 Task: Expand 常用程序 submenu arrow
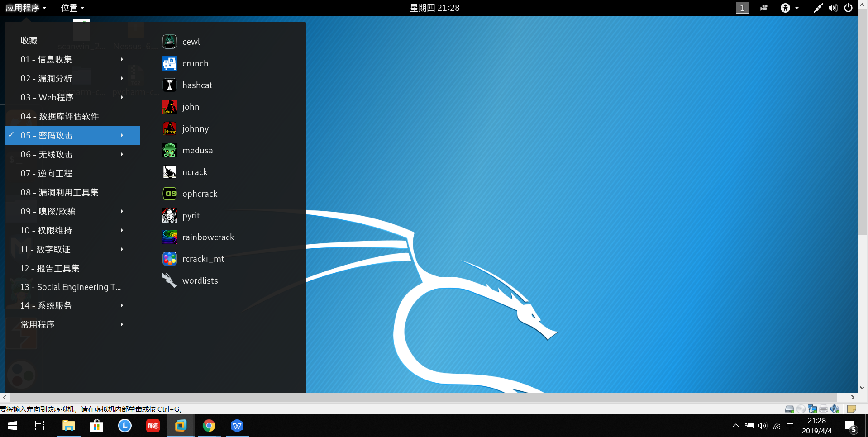[x=122, y=324]
